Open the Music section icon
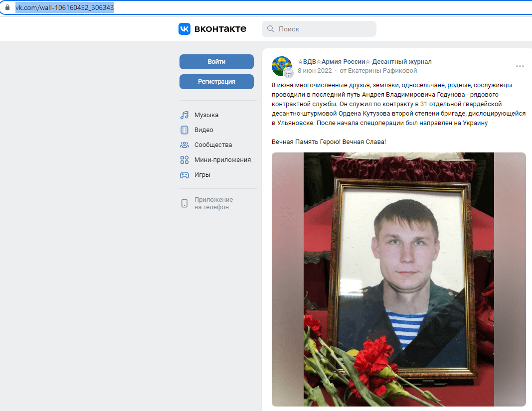This screenshot has height=411, width=532. click(x=184, y=115)
